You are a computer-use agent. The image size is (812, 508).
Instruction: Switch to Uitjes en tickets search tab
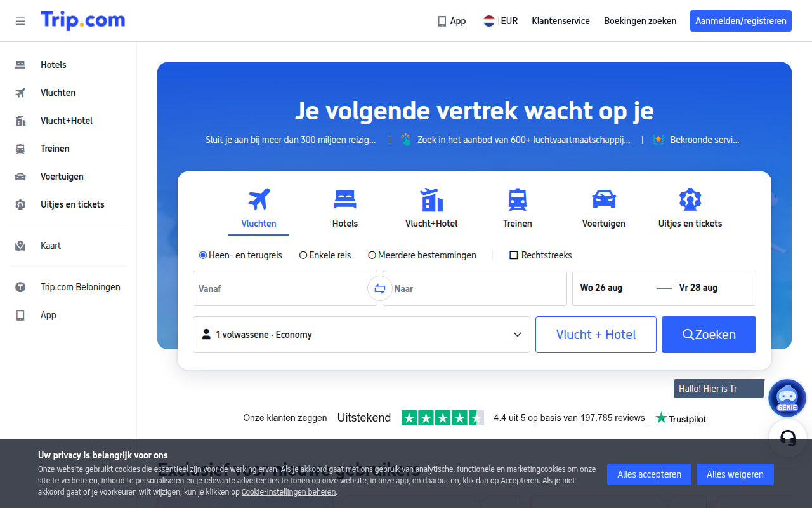click(690, 209)
